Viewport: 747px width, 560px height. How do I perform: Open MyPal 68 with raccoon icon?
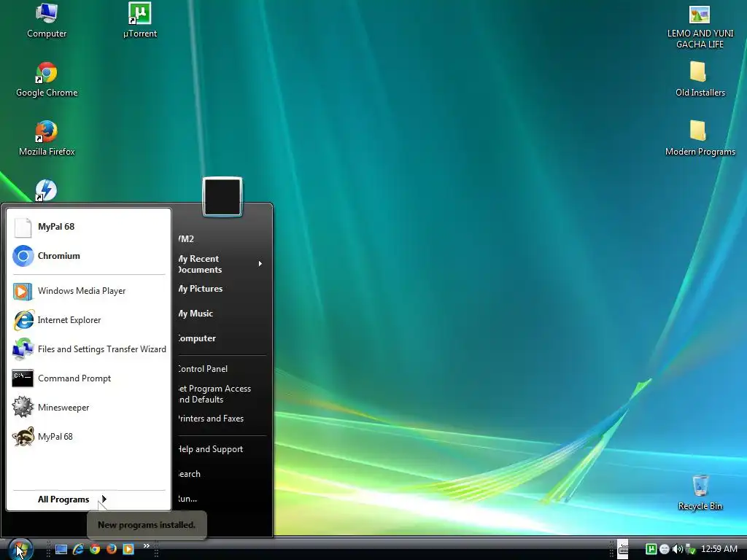(89, 437)
